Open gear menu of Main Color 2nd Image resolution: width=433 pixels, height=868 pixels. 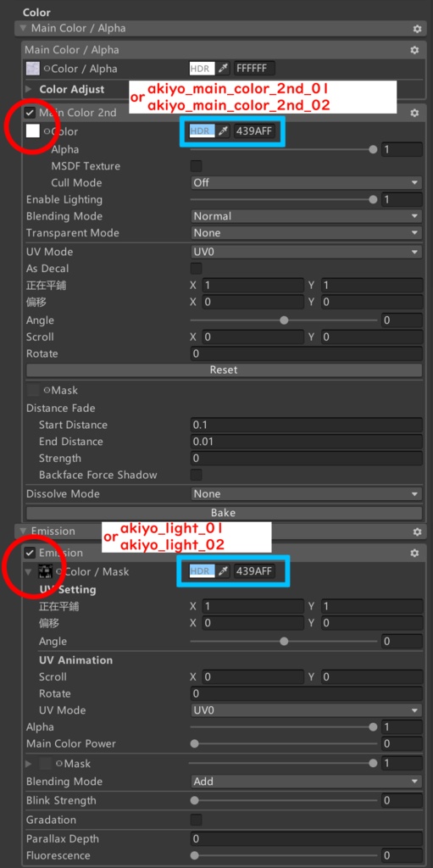pos(414,113)
